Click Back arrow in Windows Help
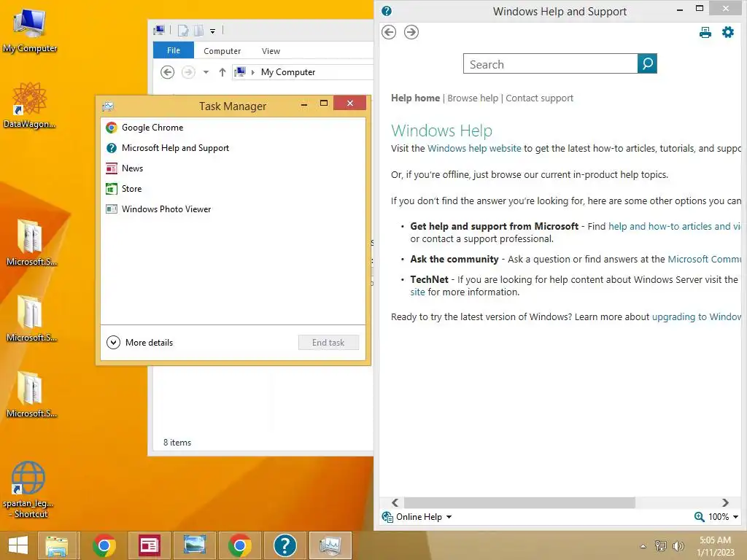The image size is (747, 560). coord(389,32)
